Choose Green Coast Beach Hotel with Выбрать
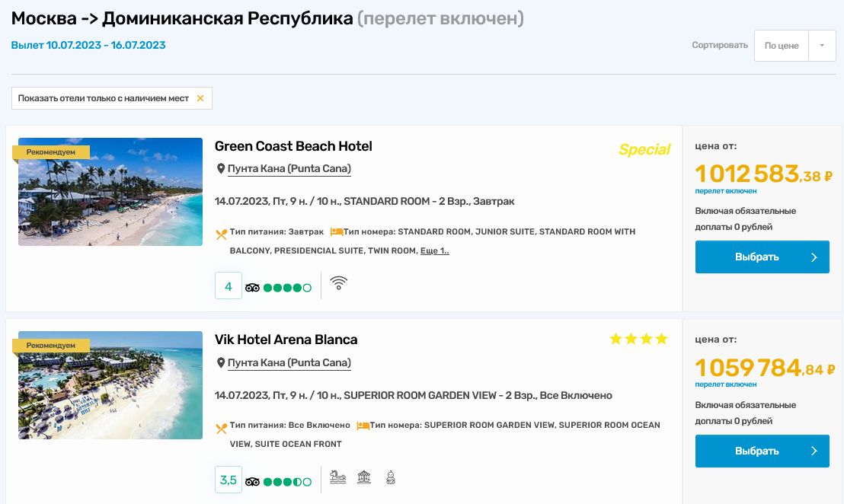This screenshot has width=844, height=504. (762, 257)
